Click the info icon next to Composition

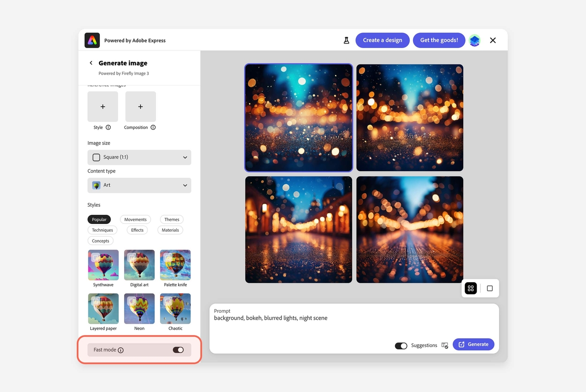click(153, 127)
